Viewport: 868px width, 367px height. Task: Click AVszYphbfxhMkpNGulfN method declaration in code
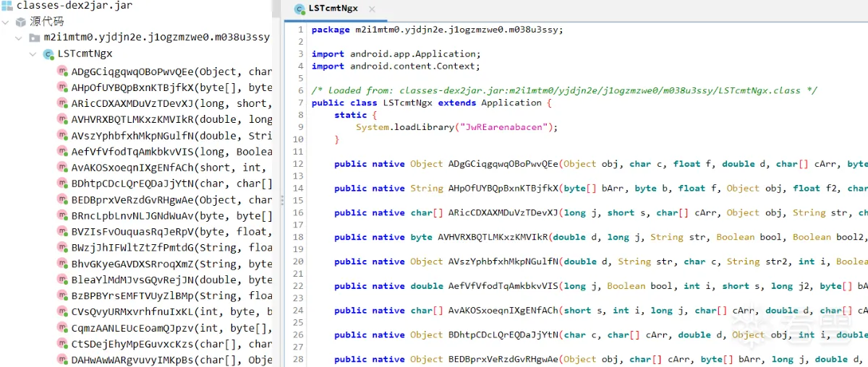click(x=600, y=262)
